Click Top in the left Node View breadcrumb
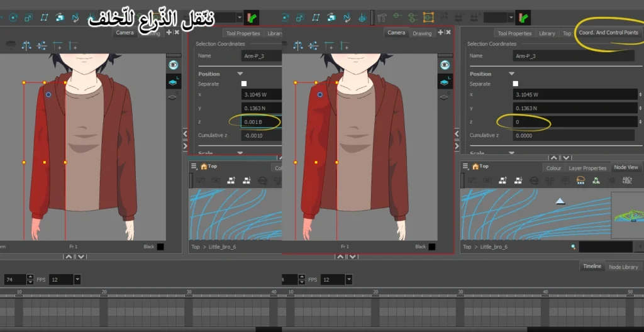Image resolution: width=644 pixels, height=332 pixels. (x=196, y=247)
